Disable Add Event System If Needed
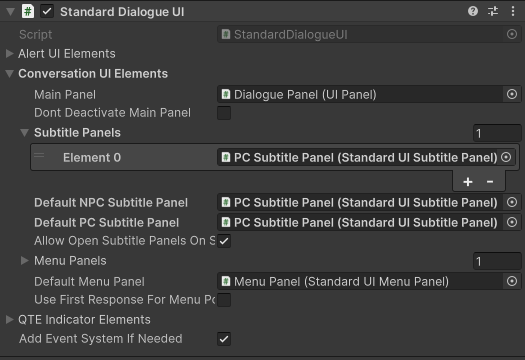The image size is (525, 360). coord(224,339)
